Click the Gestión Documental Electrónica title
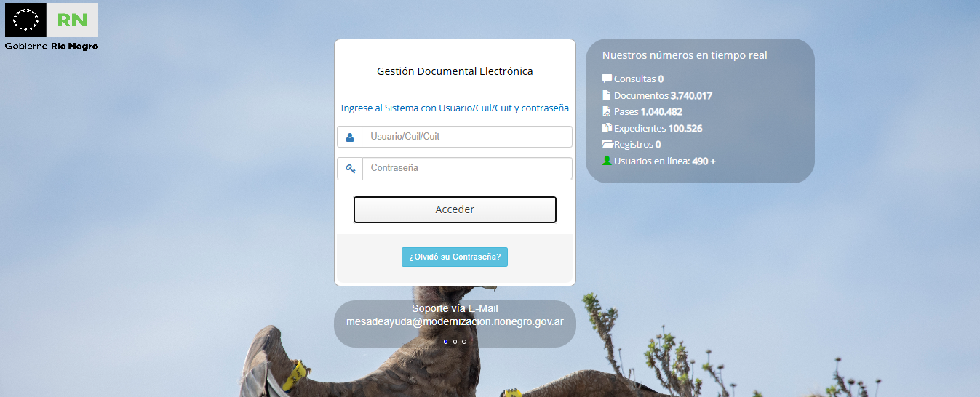This screenshot has width=980, height=397. 455,71
